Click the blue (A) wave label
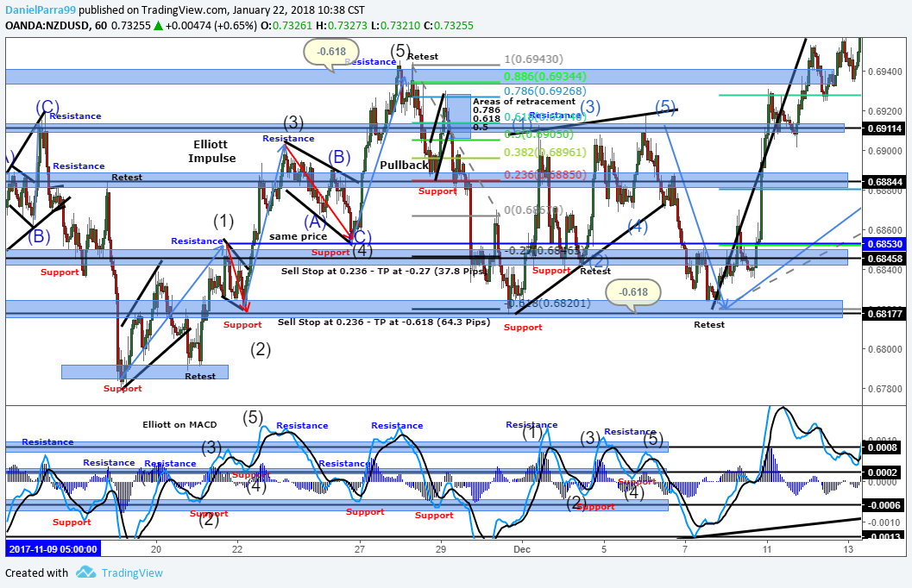Image resolution: width=912 pixels, height=588 pixels. point(315,222)
